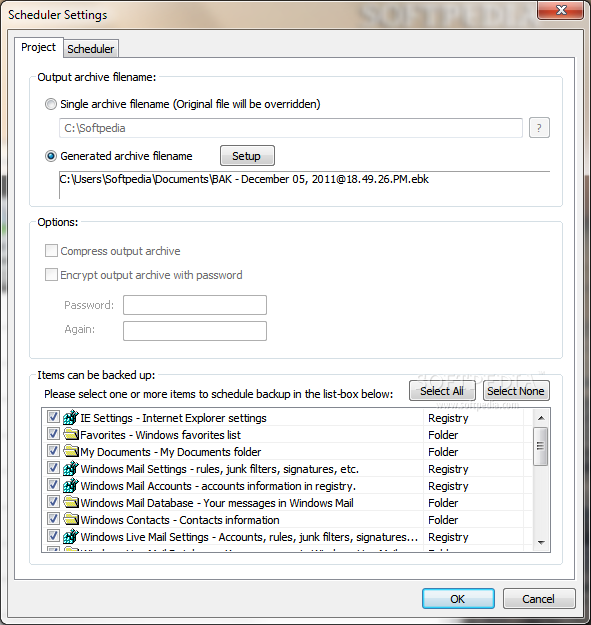591x625 pixels.
Task: Switch to the Scheduler tab
Action: (x=90, y=49)
